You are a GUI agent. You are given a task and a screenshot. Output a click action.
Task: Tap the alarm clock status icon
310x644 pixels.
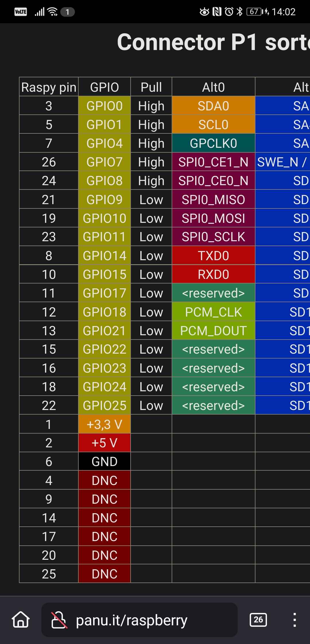coord(229,12)
